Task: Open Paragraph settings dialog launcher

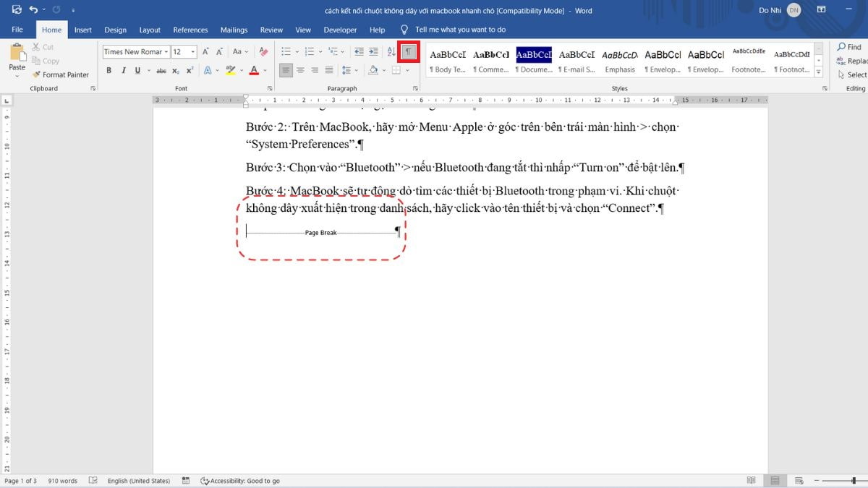Action: [415, 88]
